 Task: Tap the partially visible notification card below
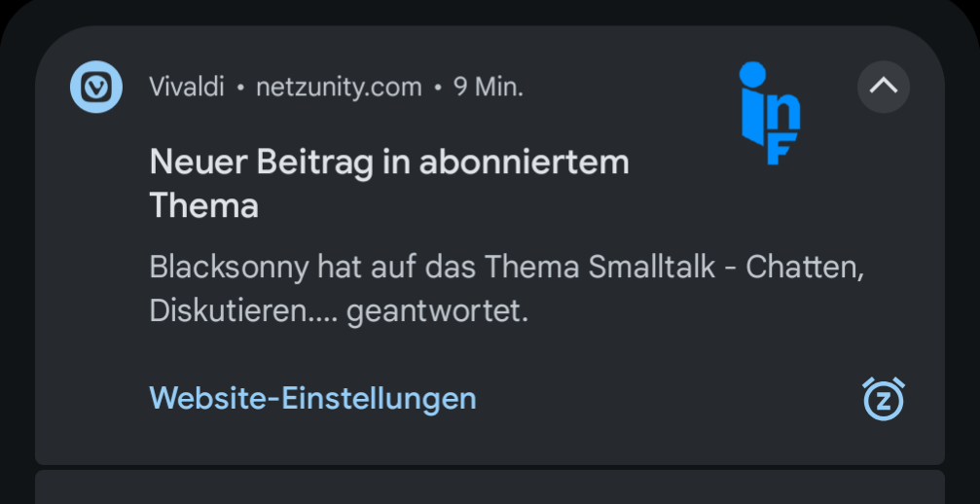tap(490, 487)
